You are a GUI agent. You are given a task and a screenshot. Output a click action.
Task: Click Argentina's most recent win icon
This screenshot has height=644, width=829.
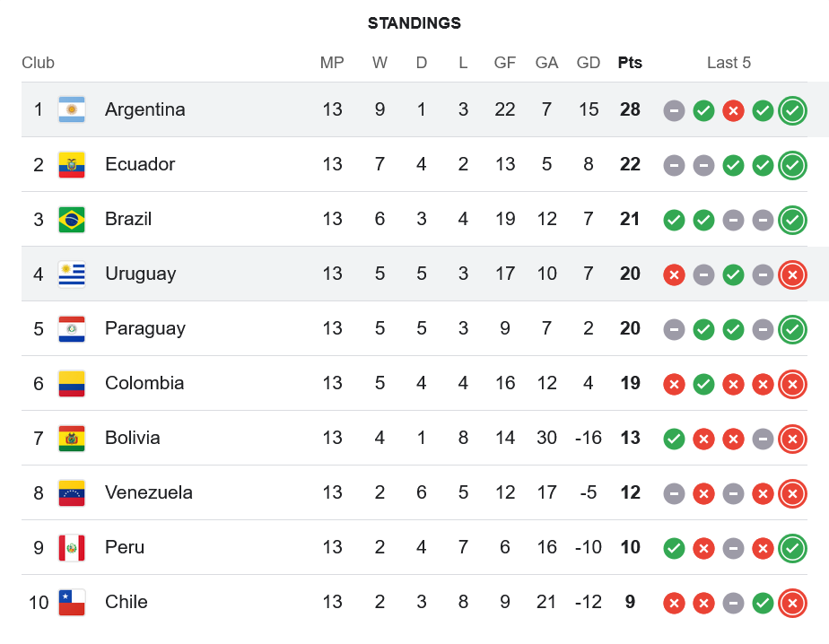pyautogui.click(x=792, y=110)
